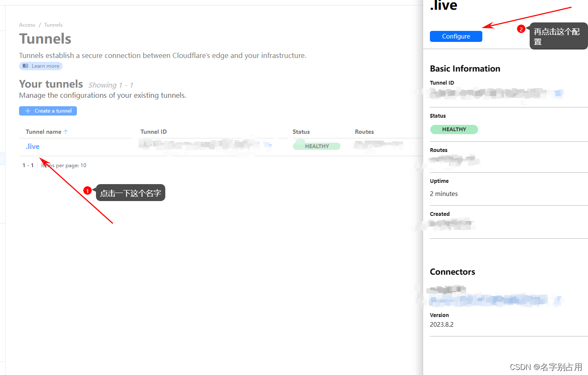Image resolution: width=588 pixels, height=375 pixels.
Task: Click the plus icon in Create a tunnel
Action: point(28,111)
